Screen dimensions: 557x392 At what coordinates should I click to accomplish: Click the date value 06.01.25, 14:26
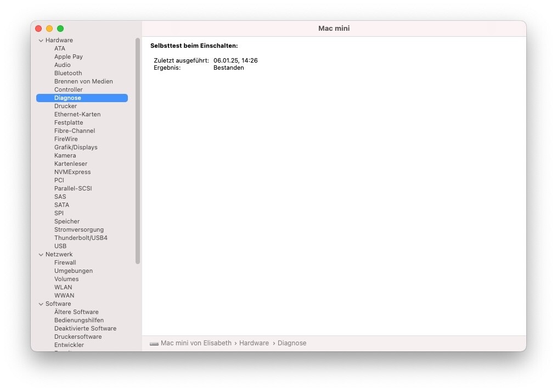(x=235, y=60)
